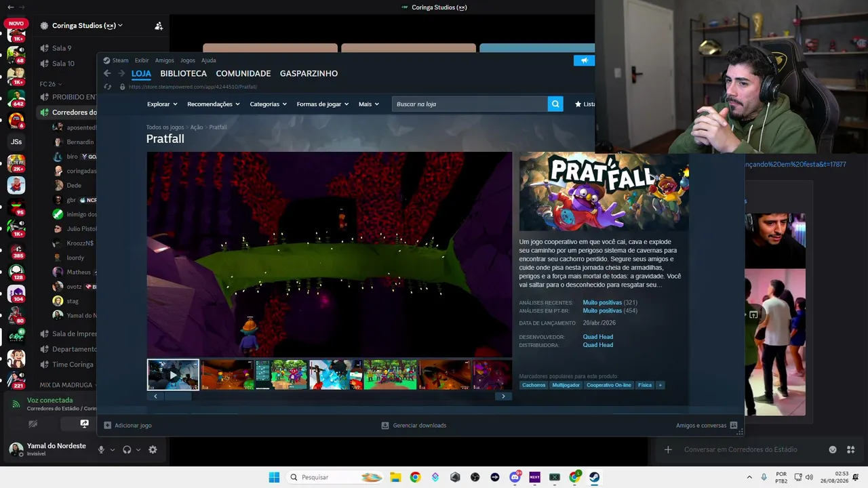Click the Adicionar jogo plus icon
868x488 pixels.
tap(107, 425)
